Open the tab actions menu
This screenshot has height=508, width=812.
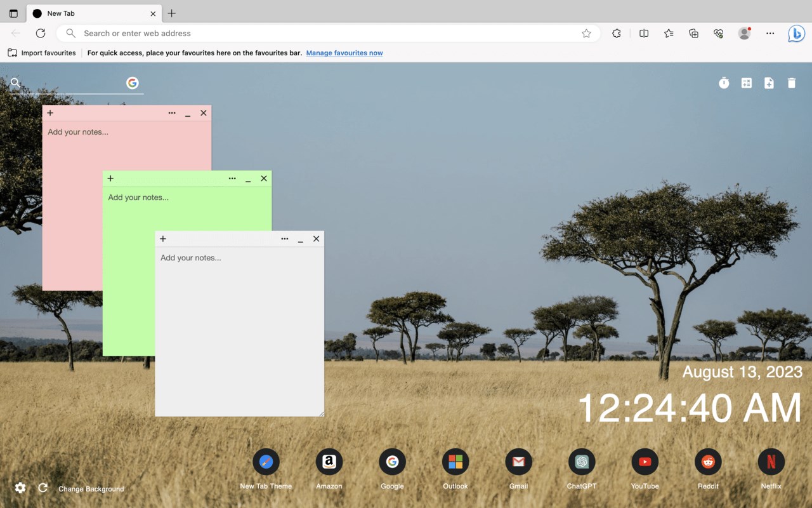pos(13,13)
